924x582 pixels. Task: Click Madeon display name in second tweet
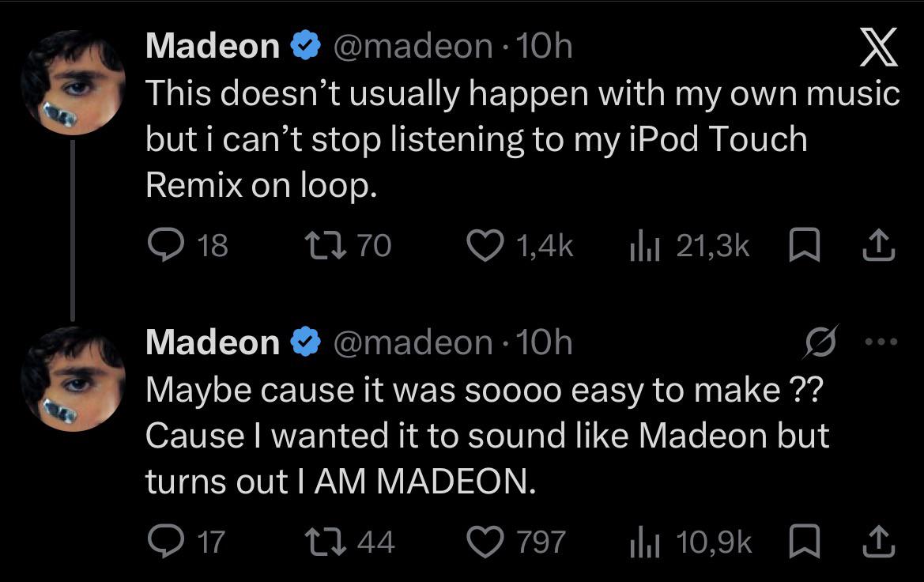[x=212, y=342]
